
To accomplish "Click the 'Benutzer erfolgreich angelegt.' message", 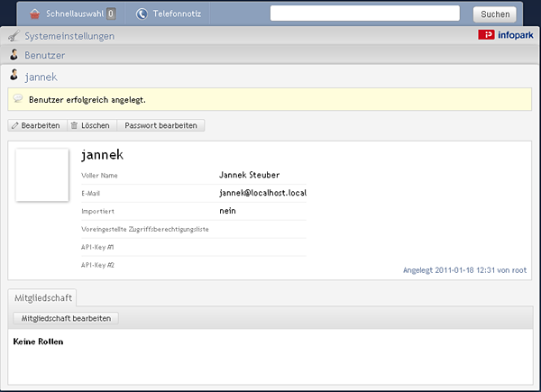I will coord(87,100).
